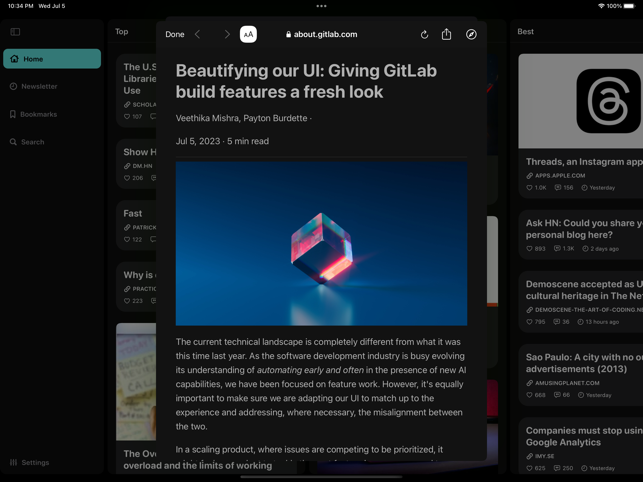This screenshot has height=482, width=643.
Task: Open "Companies must stop using Google Analytics"
Action: click(x=584, y=436)
